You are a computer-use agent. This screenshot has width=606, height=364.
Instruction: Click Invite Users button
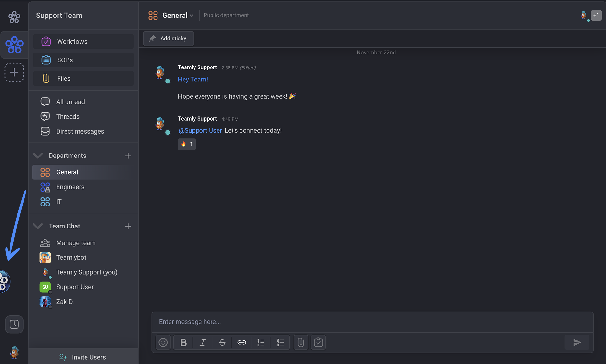[x=83, y=357]
